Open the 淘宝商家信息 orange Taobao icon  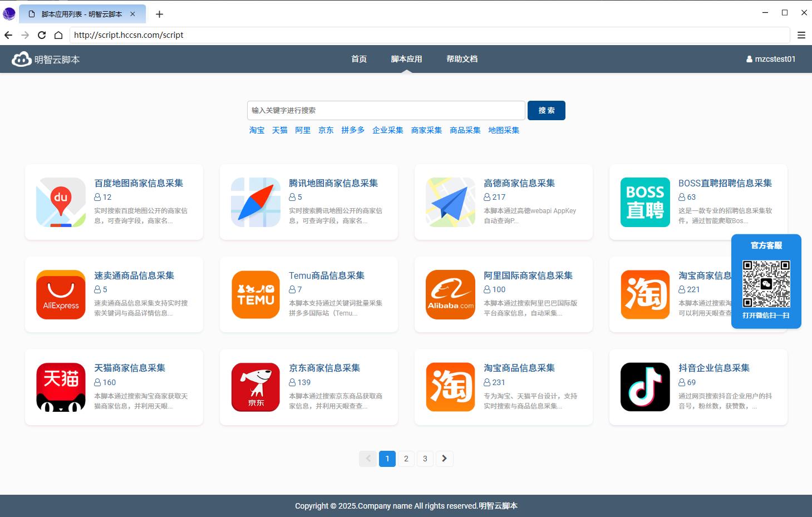(645, 294)
